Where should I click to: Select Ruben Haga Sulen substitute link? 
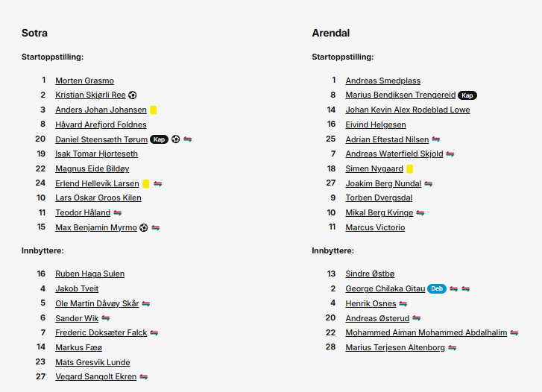point(90,274)
